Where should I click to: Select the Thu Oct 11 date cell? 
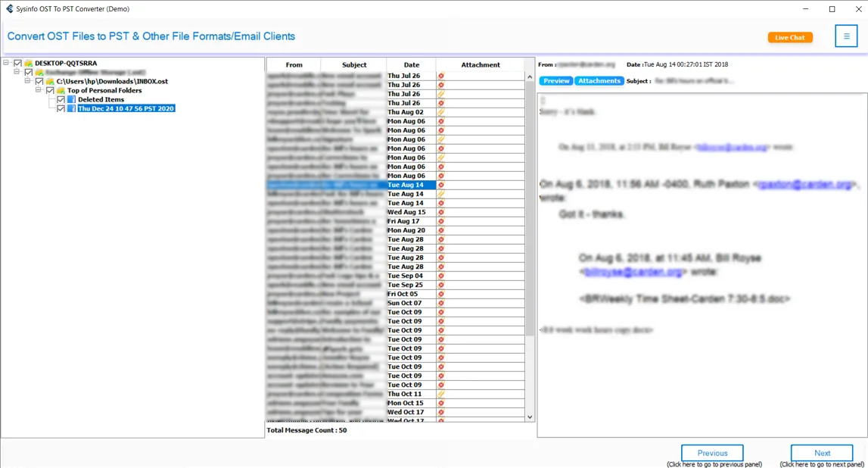(x=411, y=394)
